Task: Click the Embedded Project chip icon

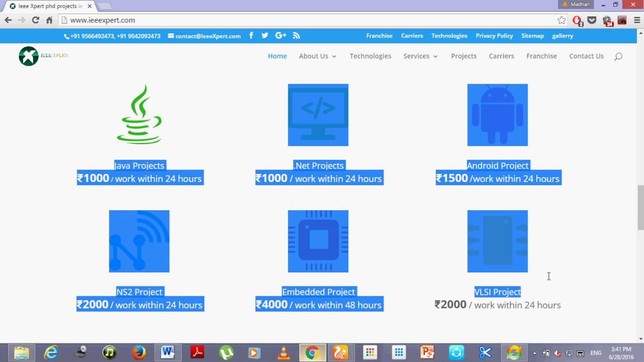Action: coord(318,241)
